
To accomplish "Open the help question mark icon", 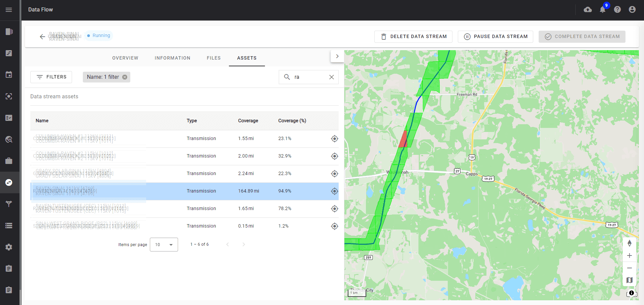I will click(617, 9).
